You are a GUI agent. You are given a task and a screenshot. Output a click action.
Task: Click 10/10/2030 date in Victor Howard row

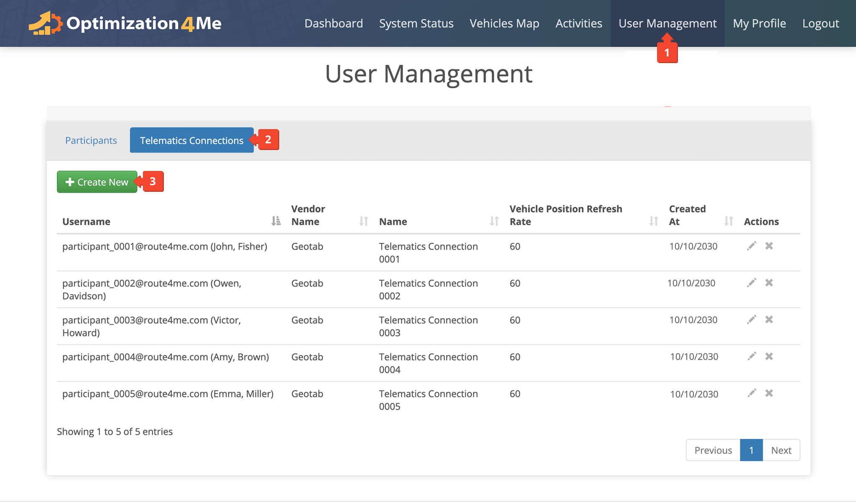[x=693, y=320]
